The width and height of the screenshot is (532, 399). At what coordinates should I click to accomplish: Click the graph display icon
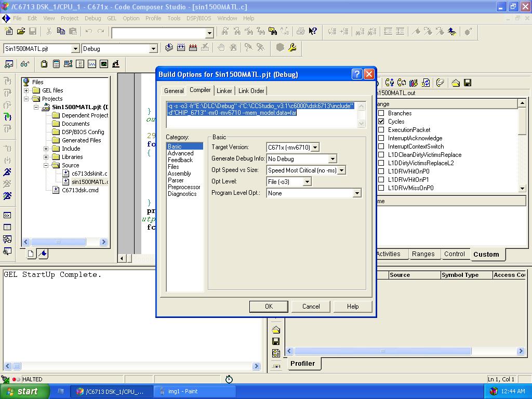92,64
